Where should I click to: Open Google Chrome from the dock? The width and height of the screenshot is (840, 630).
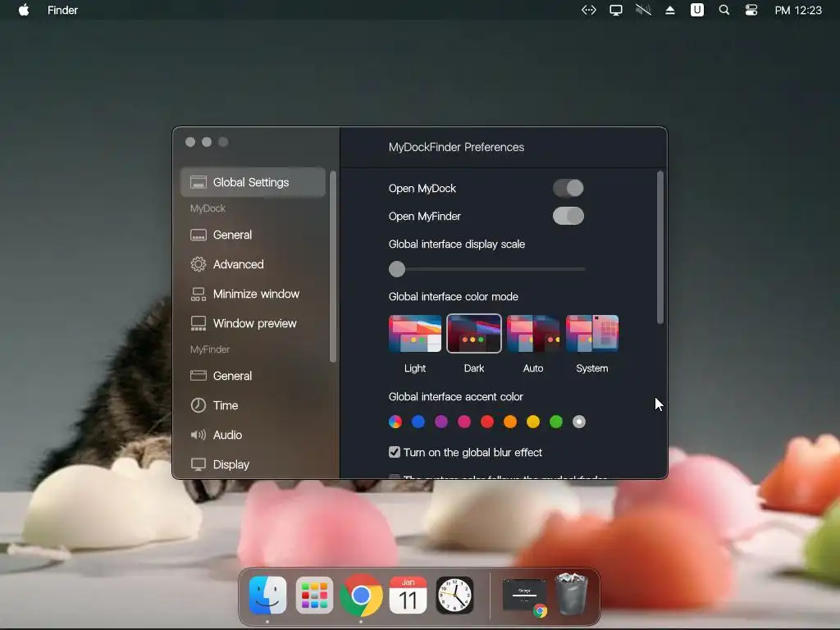click(361, 595)
